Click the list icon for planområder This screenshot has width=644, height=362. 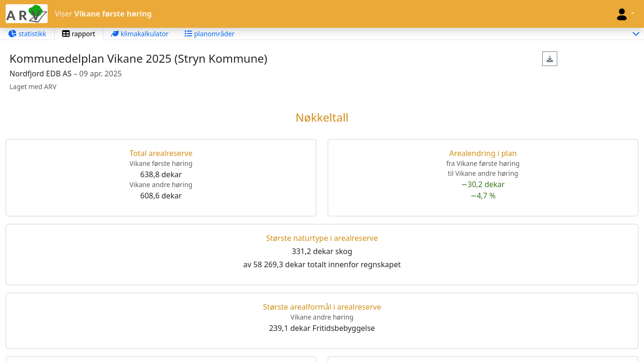pos(188,34)
